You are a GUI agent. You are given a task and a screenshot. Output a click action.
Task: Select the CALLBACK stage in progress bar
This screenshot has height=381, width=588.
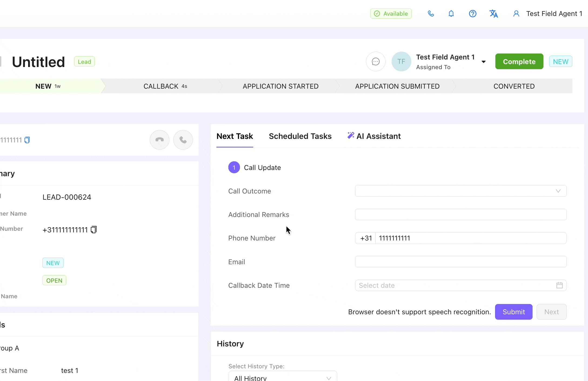pos(165,86)
